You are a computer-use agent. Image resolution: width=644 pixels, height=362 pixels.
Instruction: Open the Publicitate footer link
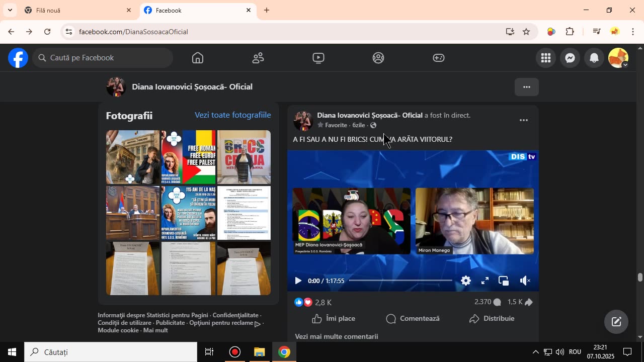tap(170, 323)
